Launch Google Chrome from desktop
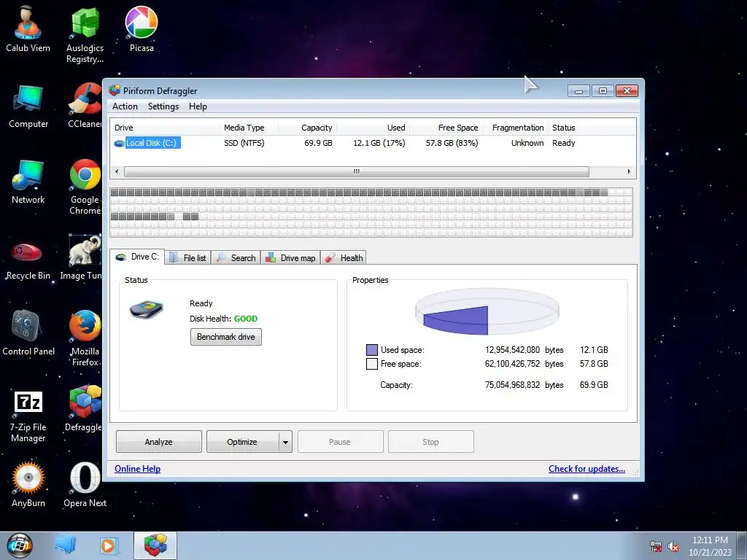 [x=85, y=187]
